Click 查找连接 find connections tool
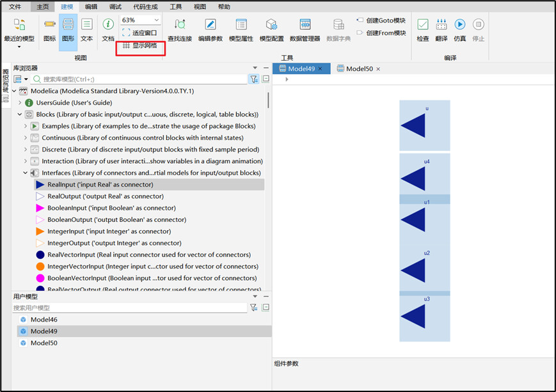Viewport: 556px width, 392px height. [x=180, y=31]
